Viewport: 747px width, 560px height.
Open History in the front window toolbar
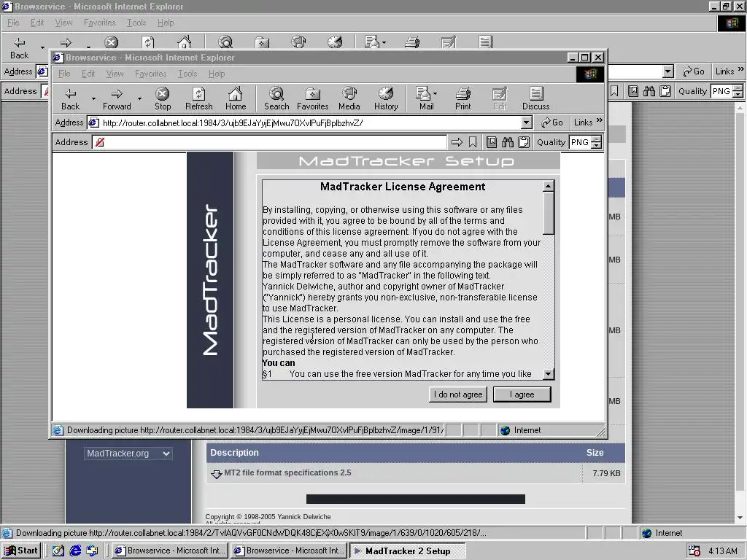(x=386, y=98)
